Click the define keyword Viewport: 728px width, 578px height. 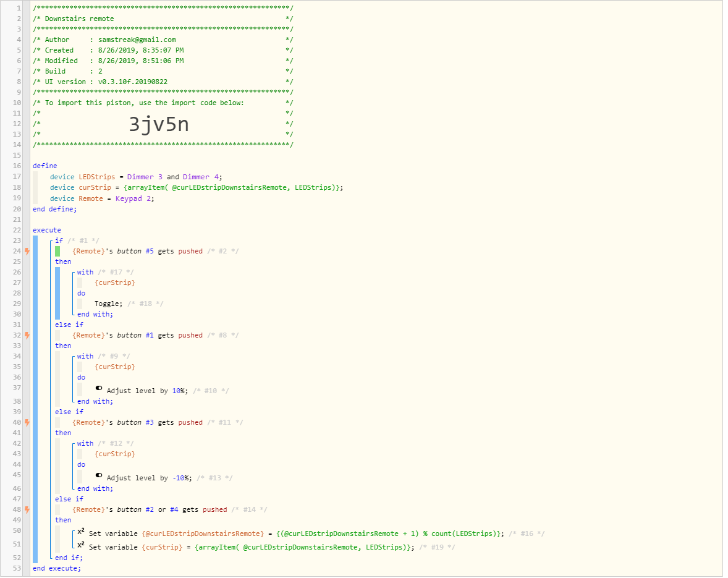(x=45, y=166)
